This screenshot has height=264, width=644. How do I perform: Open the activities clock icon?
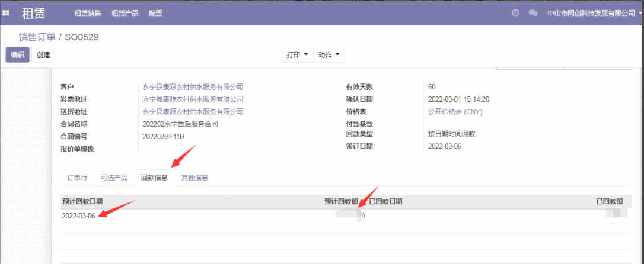point(515,13)
